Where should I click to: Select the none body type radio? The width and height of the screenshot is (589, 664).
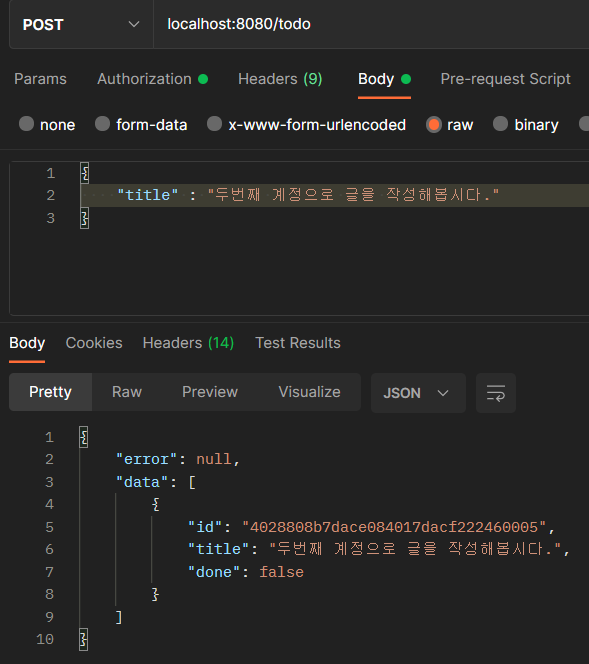[x=26, y=124]
